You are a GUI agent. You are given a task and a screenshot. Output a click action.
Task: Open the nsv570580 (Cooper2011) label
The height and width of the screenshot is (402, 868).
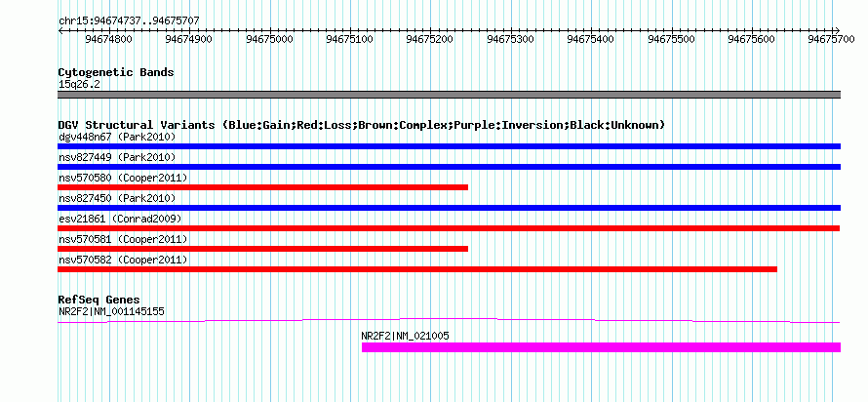pyautogui.click(x=123, y=178)
